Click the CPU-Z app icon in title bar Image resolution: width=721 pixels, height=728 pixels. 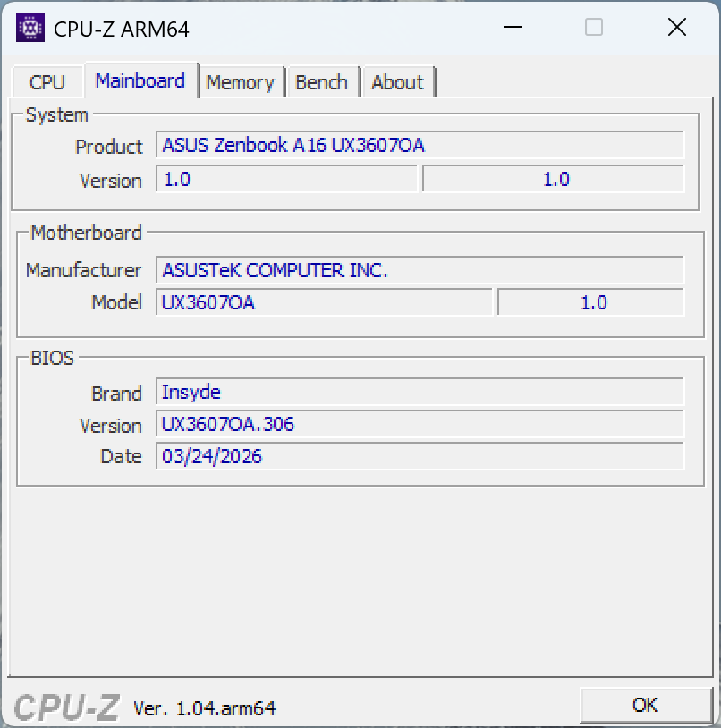[x=31, y=29]
